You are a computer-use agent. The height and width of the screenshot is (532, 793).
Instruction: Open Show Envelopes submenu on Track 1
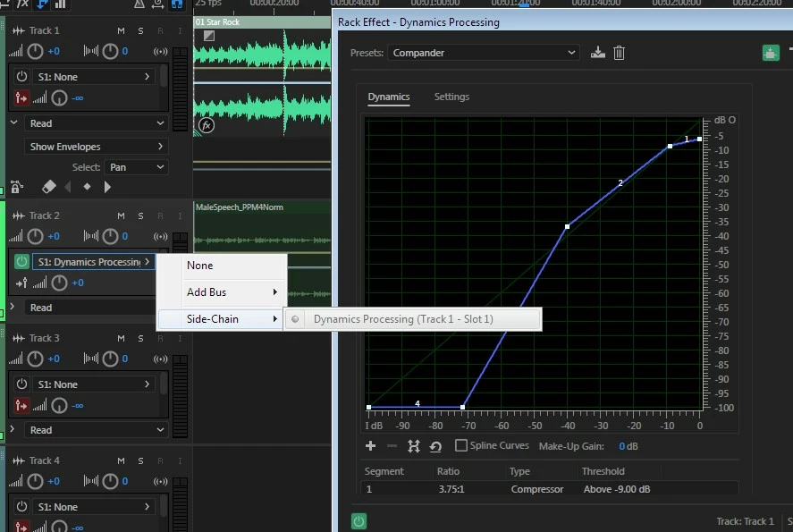coord(96,147)
